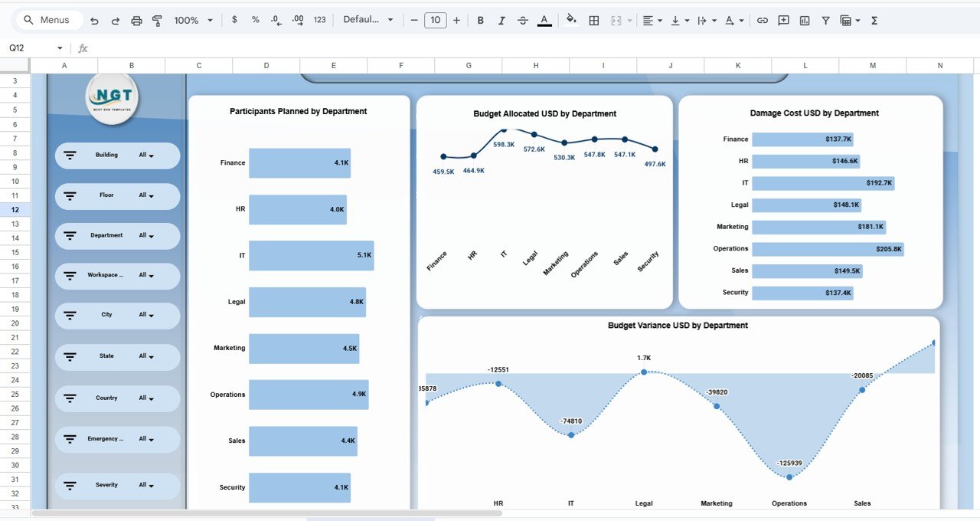Insert a link with the link icon

point(762,20)
